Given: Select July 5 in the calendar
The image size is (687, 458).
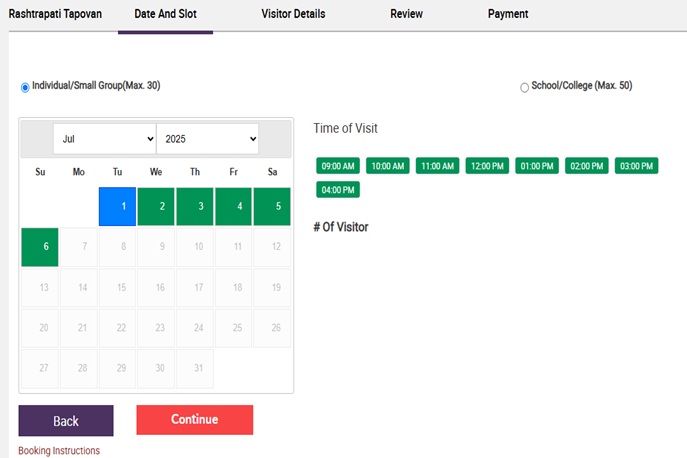Looking at the screenshot, I should [272, 206].
